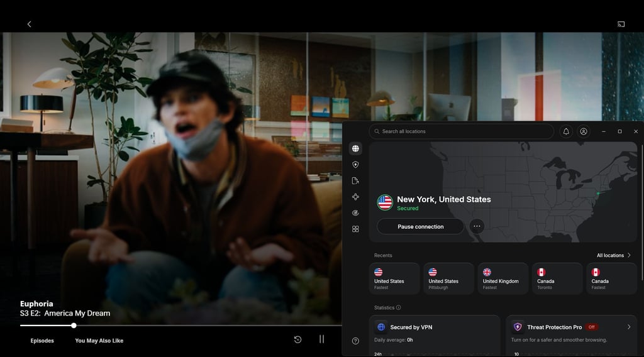
Task: Expand the Threat Protection Pro card chevron
Action: [x=629, y=327]
